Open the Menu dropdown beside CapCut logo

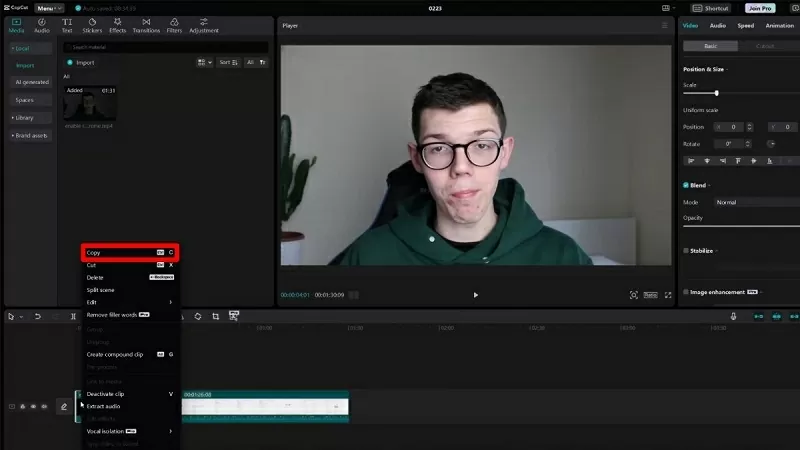coord(46,8)
